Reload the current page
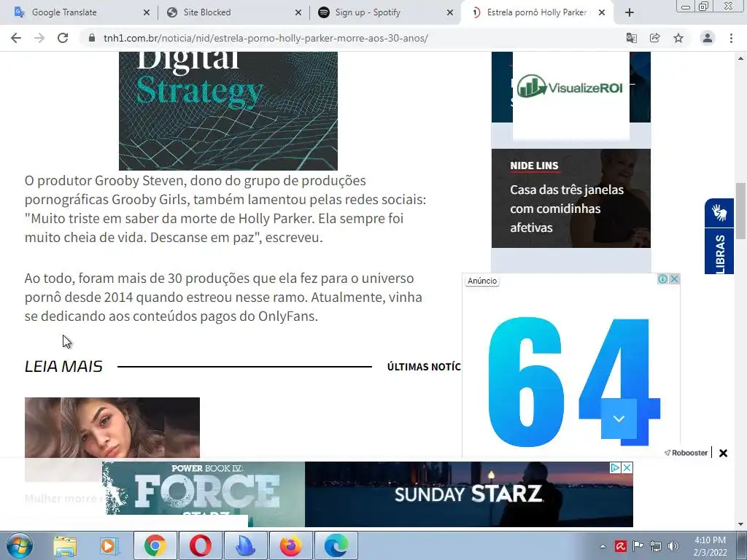This screenshot has height=560, width=747. point(63,38)
